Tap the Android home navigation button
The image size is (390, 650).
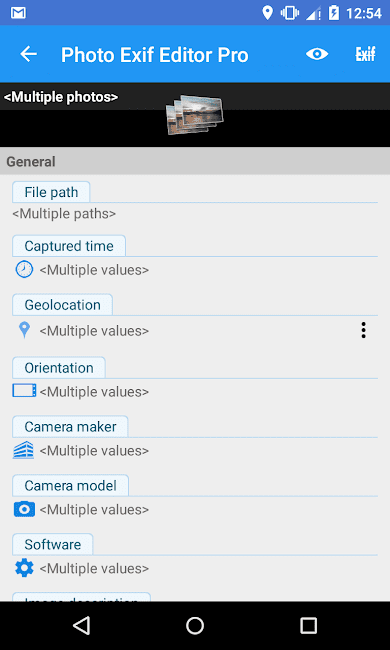pyautogui.click(x=195, y=626)
